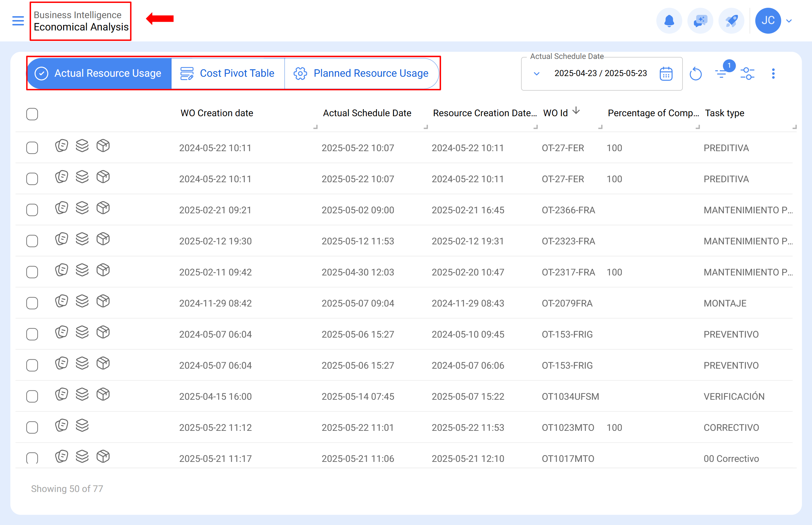Check the box for OT-2079FRA row

tap(32, 303)
